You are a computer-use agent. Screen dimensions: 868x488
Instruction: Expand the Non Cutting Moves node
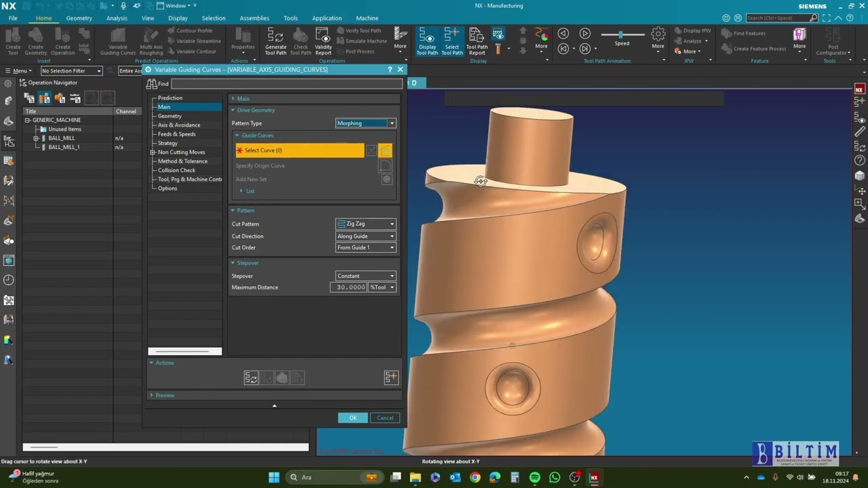(x=152, y=152)
